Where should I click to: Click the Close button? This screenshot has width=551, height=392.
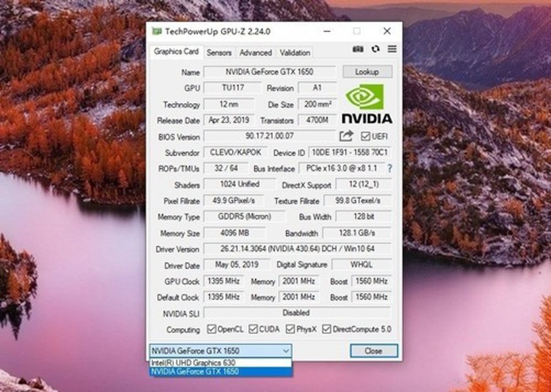(x=374, y=351)
